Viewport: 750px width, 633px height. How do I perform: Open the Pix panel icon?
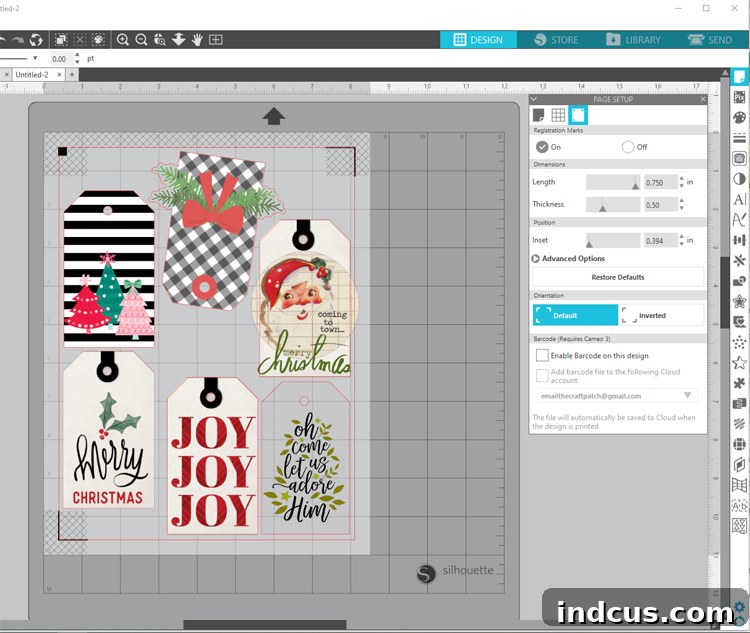(739, 97)
